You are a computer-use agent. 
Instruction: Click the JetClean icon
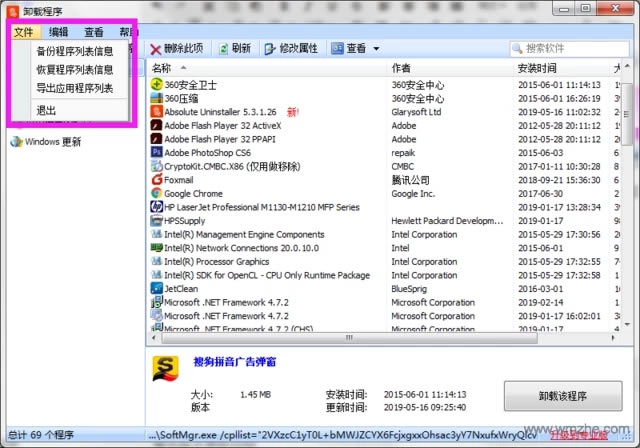tap(157, 288)
